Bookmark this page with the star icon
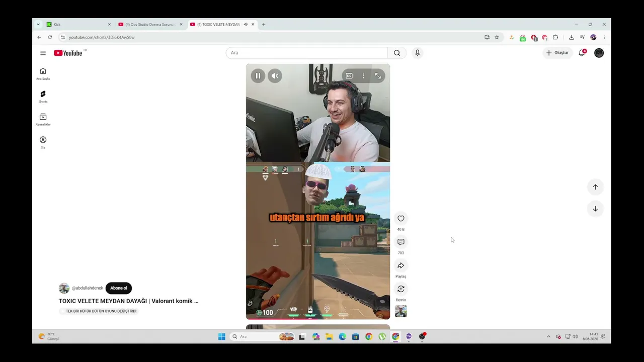This screenshot has height=362, width=644. pos(497,37)
